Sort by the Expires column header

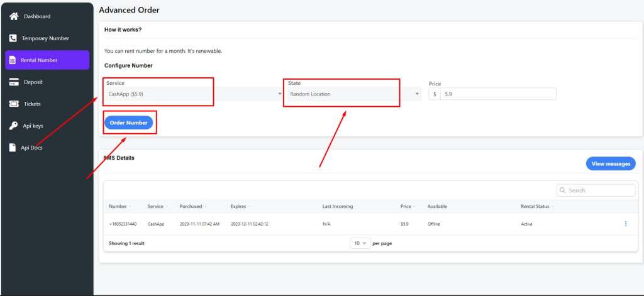241,206
